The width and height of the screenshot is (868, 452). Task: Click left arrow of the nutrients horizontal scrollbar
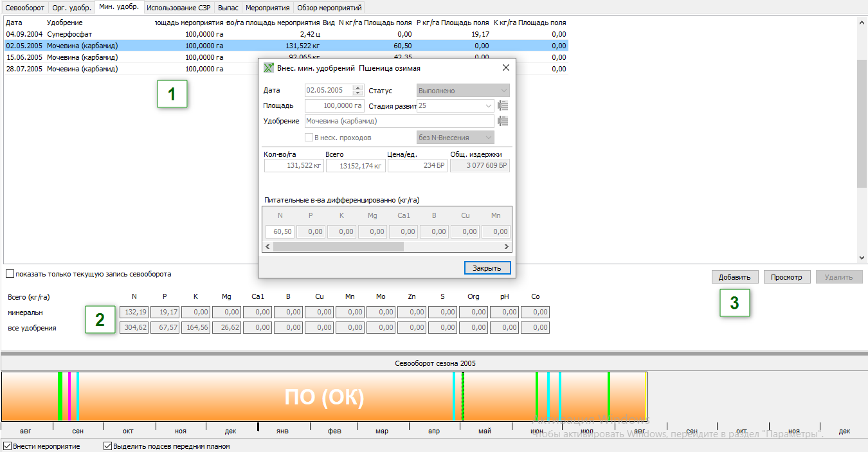click(x=267, y=247)
